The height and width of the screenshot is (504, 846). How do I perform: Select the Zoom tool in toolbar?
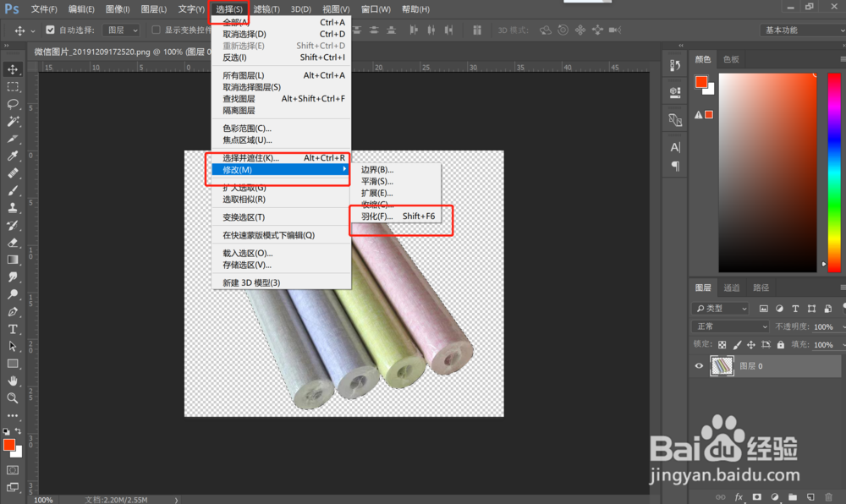13,397
